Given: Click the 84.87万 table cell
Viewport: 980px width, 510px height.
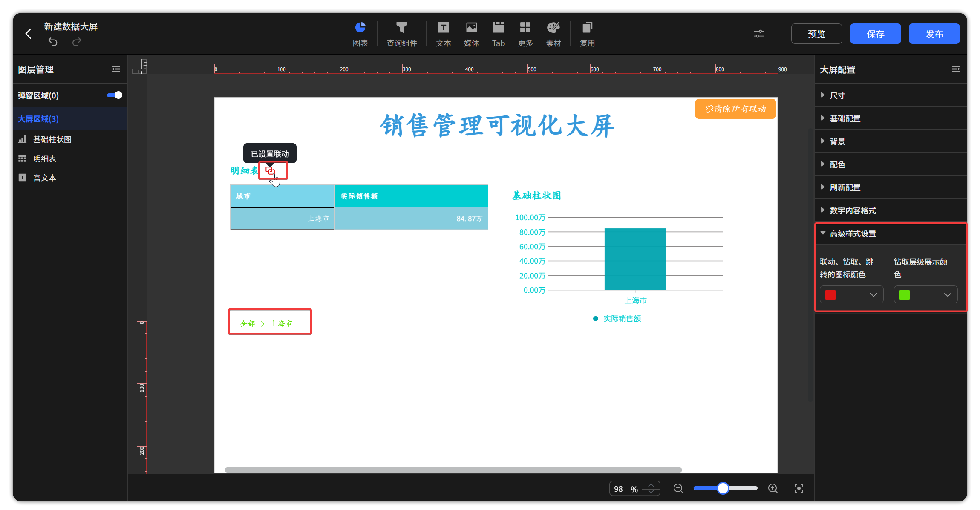Looking at the screenshot, I should click(412, 219).
